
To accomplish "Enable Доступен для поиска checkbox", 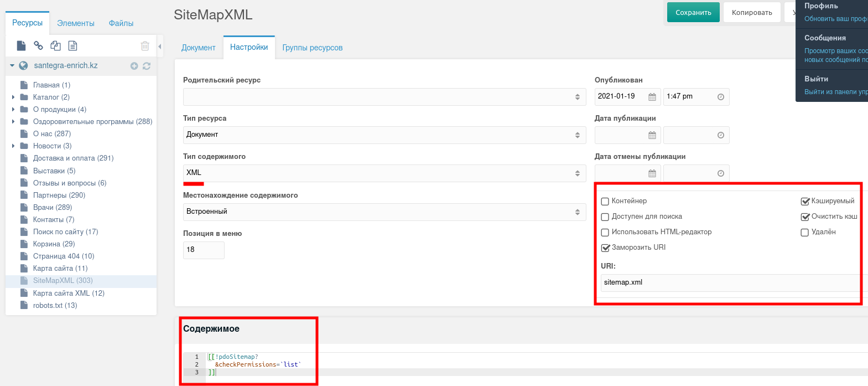I will 605,217.
